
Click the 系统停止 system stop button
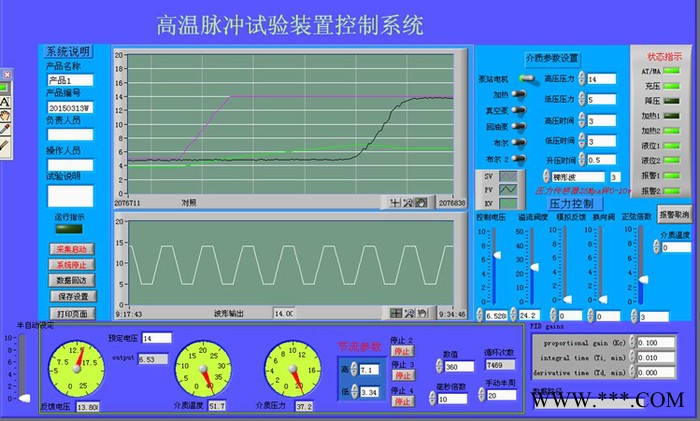72,265
